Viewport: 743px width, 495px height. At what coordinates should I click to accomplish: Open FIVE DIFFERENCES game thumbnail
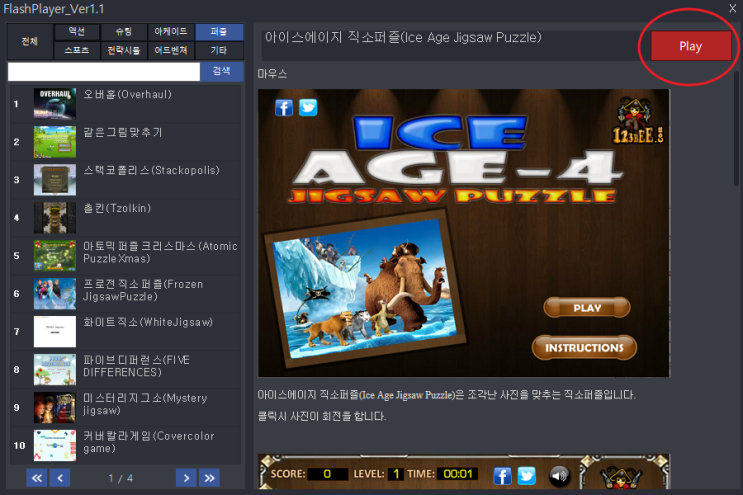[55, 369]
